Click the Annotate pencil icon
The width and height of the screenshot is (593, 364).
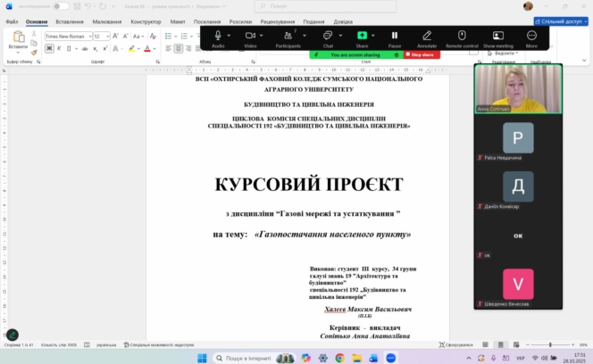[427, 36]
